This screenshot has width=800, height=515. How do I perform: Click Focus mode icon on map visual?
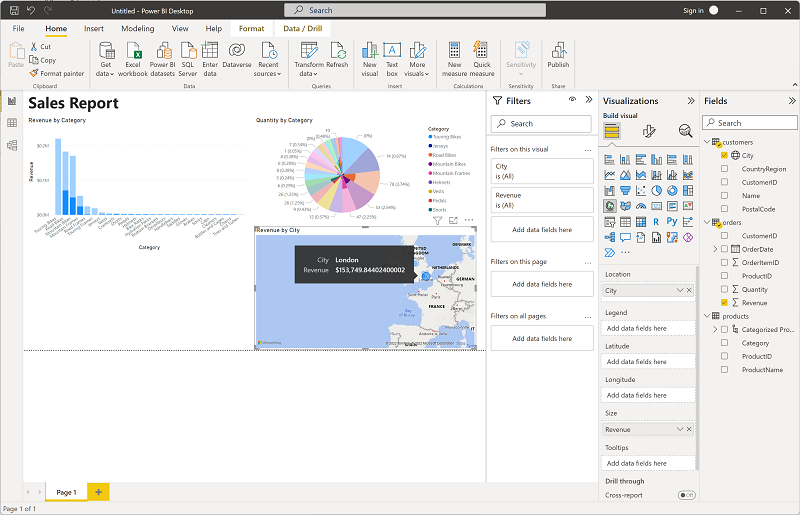click(453, 220)
